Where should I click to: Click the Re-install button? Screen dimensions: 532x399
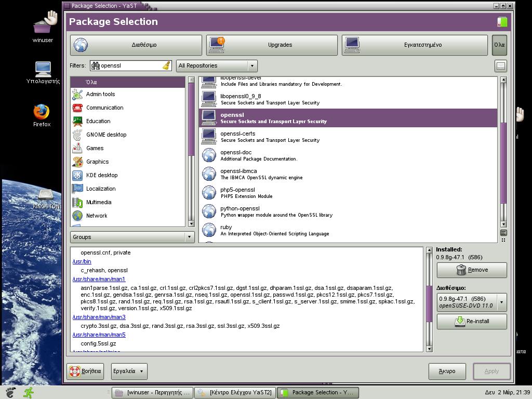472,321
